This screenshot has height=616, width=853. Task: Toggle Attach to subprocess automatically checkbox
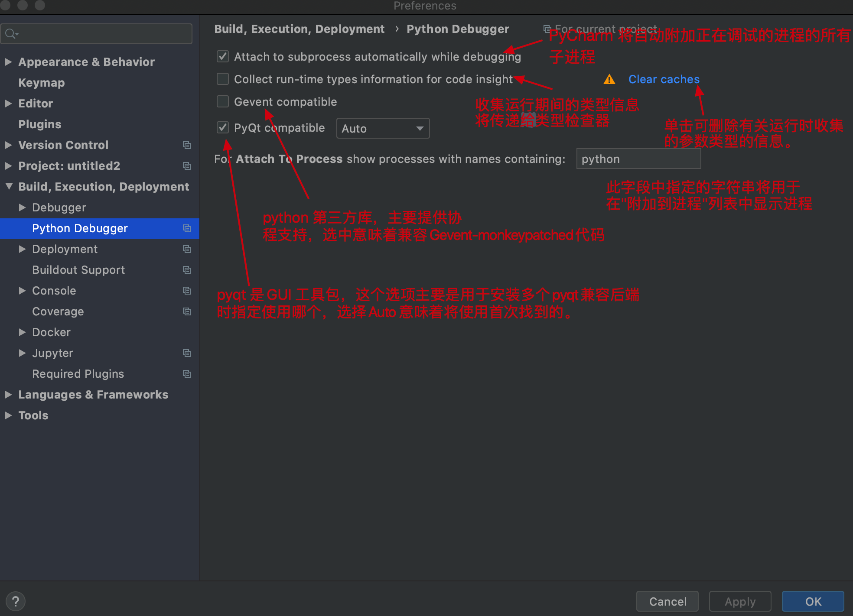223,56
